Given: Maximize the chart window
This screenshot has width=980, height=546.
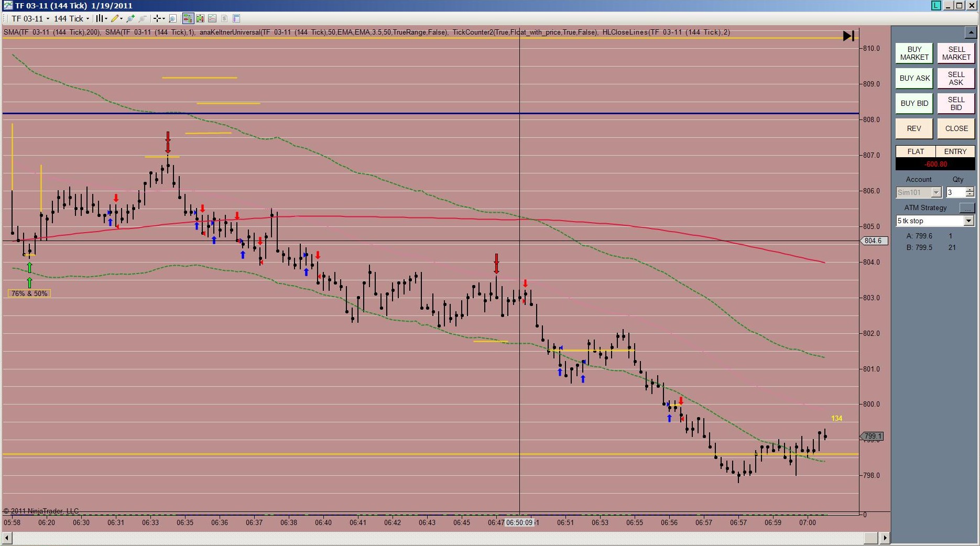Looking at the screenshot, I should [x=960, y=5].
